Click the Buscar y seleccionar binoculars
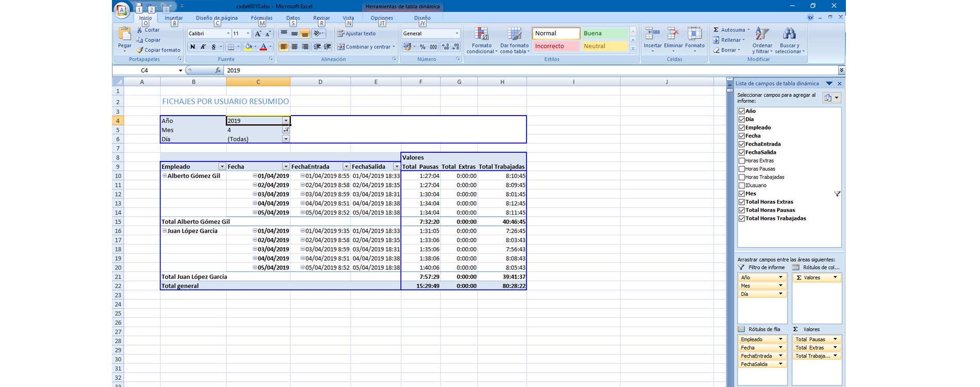 pos(789,34)
